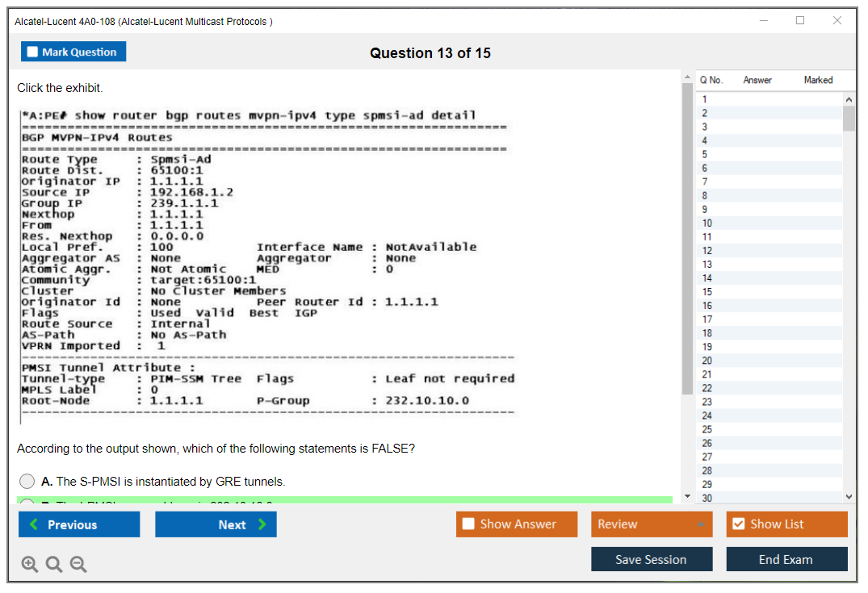Enable the Show Answer checkbox

(x=468, y=524)
